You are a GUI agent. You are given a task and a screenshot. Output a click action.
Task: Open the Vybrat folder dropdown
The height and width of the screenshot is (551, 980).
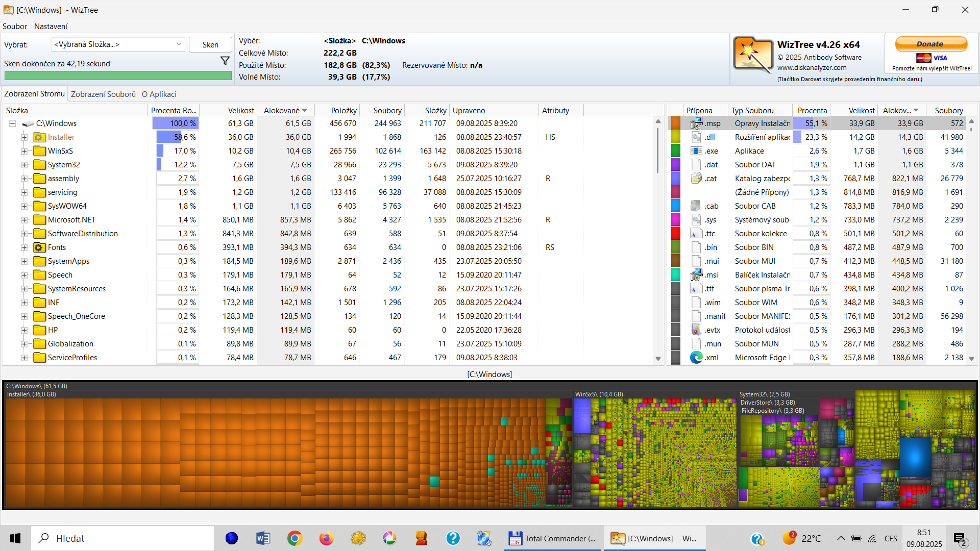pos(179,44)
